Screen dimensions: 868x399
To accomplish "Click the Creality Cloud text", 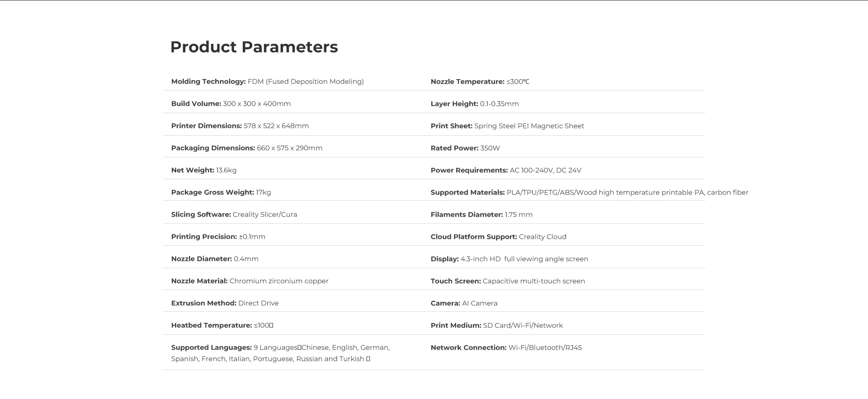I will [x=542, y=237].
